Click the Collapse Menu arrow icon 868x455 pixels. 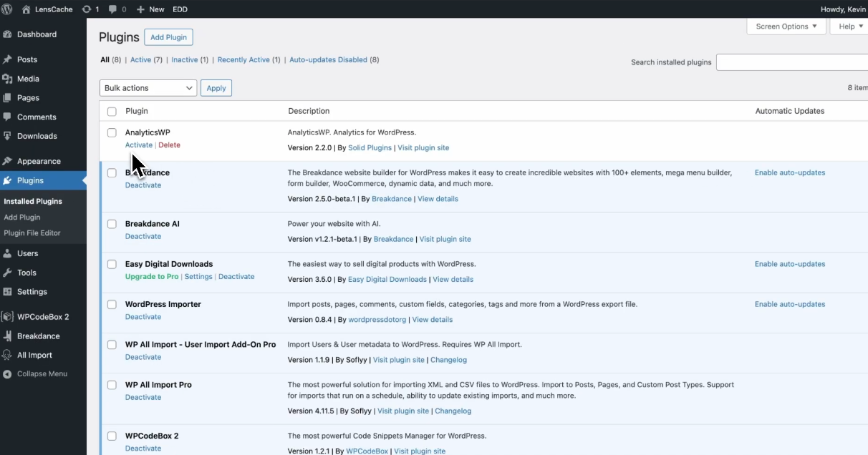[8, 374]
